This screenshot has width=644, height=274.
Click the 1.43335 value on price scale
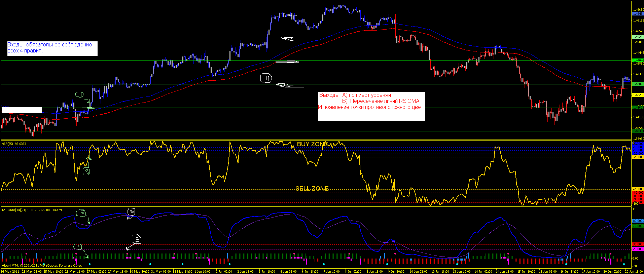point(638,74)
